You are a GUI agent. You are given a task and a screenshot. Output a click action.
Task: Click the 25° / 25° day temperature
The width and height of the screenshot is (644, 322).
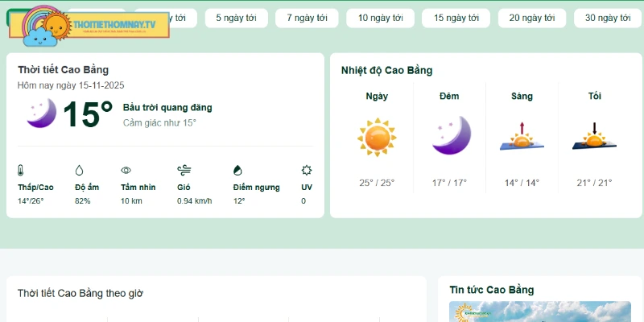(377, 183)
